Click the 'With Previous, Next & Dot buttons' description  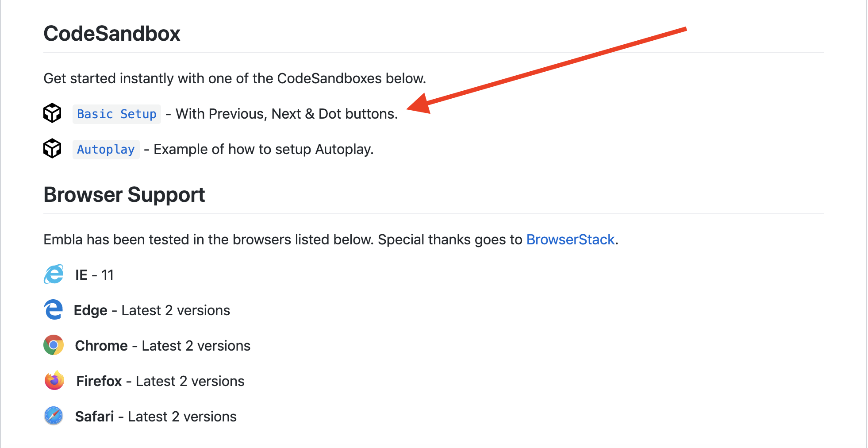pyautogui.click(x=287, y=114)
